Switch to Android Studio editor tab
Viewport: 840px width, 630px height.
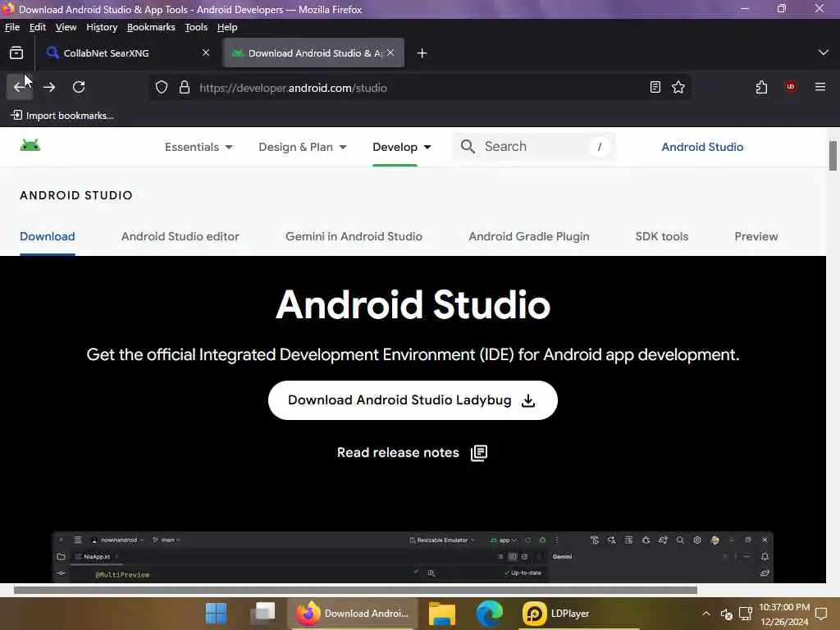pos(180,236)
